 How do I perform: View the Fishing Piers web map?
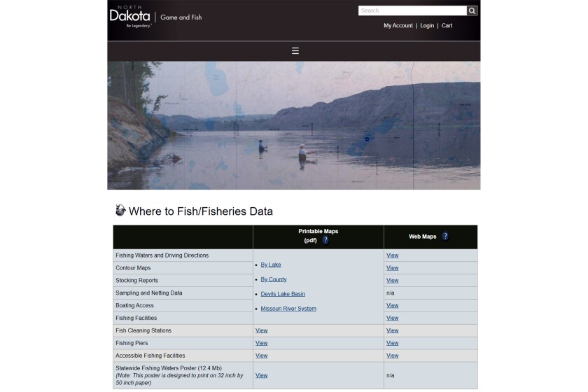(392, 343)
